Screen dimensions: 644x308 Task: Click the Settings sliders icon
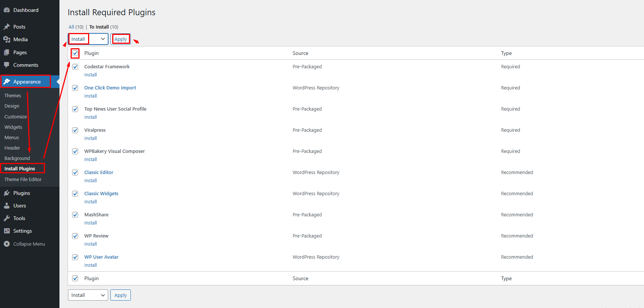point(7,231)
